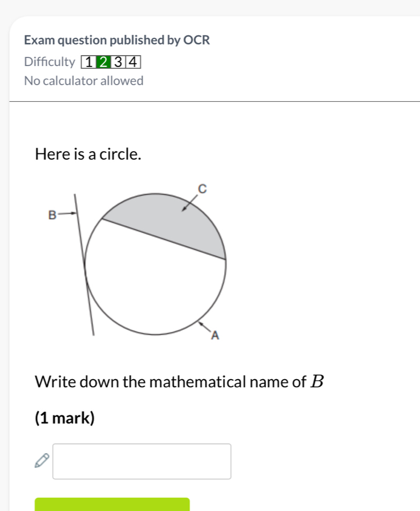The image size is (420, 511).
Task: Click the tangent line beside the circle
Action: 84,264
